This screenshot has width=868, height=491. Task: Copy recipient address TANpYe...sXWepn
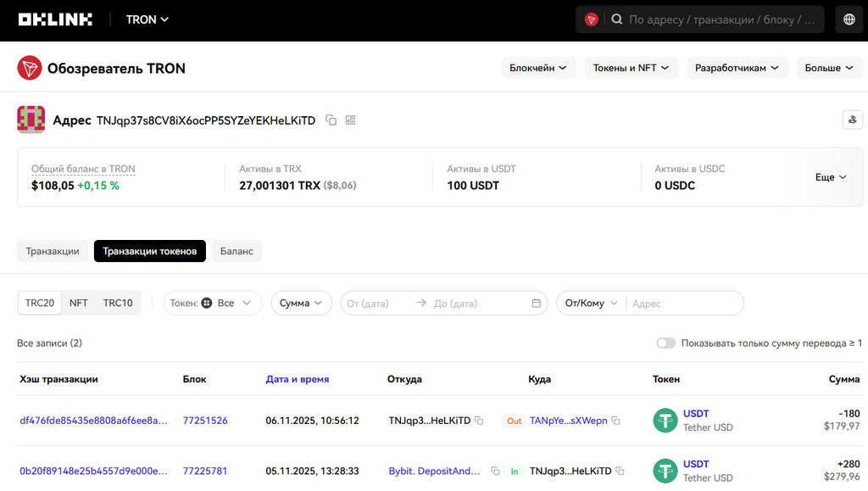(x=616, y=421)
